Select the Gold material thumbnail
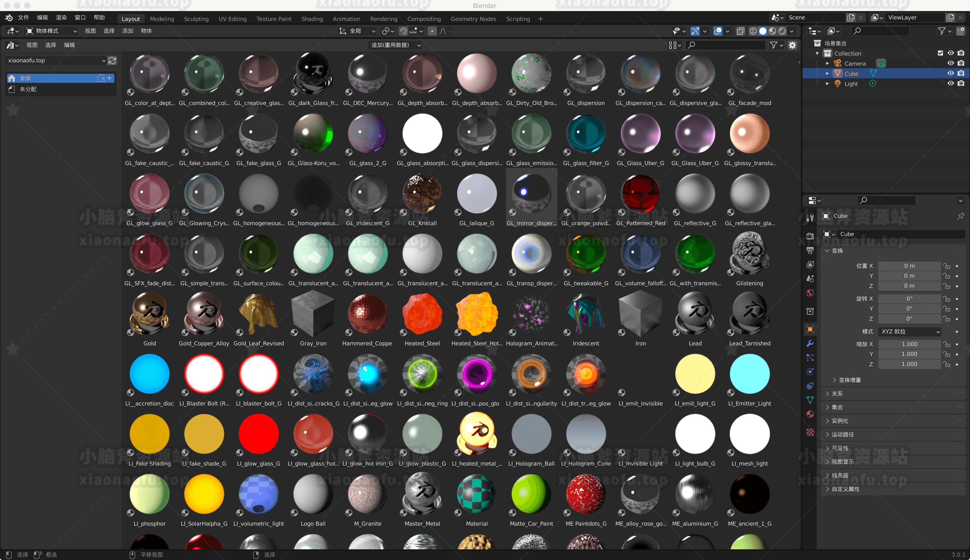This screenshot has width=970, height=560. 149,314
